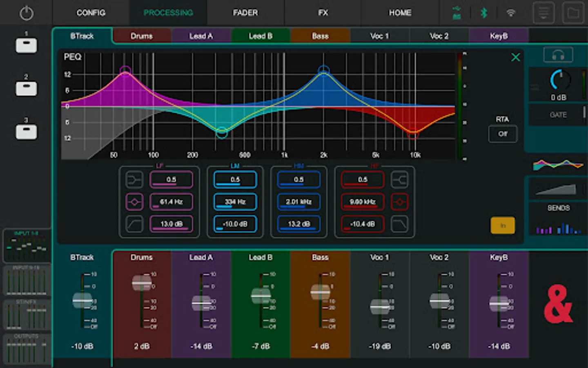Close the PEQ panel with X
The width and height of the screenshot is (588, 368).
pyautogui.click(x=515, y=58)
